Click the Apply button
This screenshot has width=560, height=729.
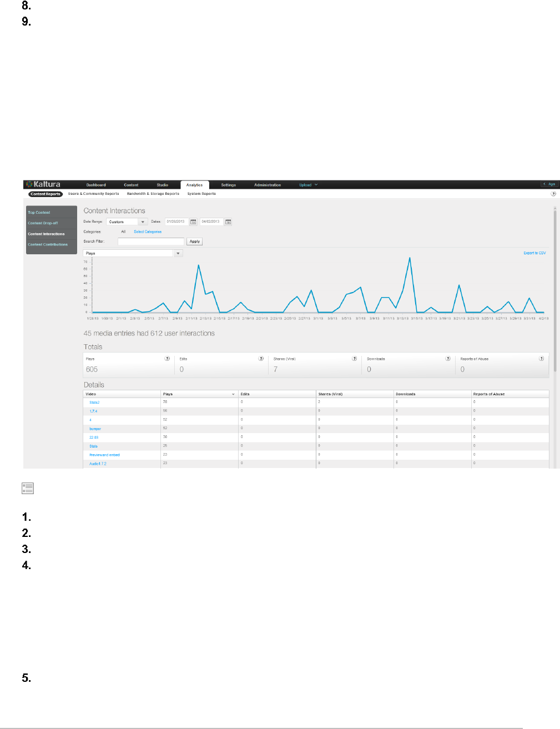tap(195, 242)
